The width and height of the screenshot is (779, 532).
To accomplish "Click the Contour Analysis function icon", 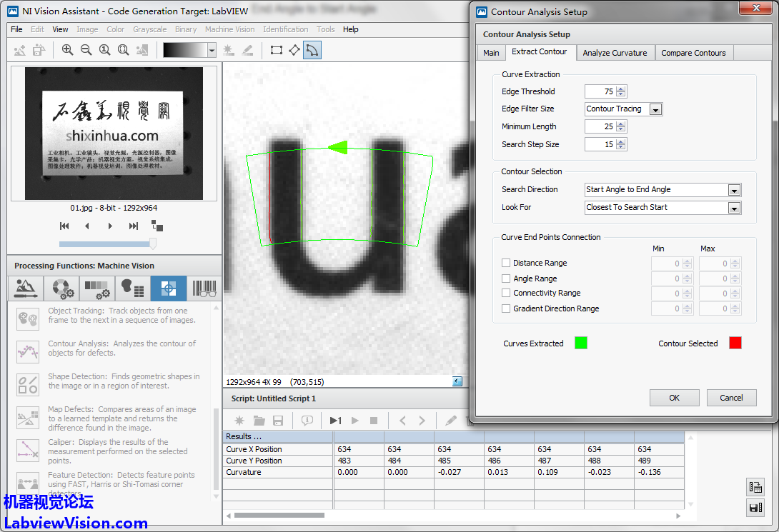I will coord(28,351).
